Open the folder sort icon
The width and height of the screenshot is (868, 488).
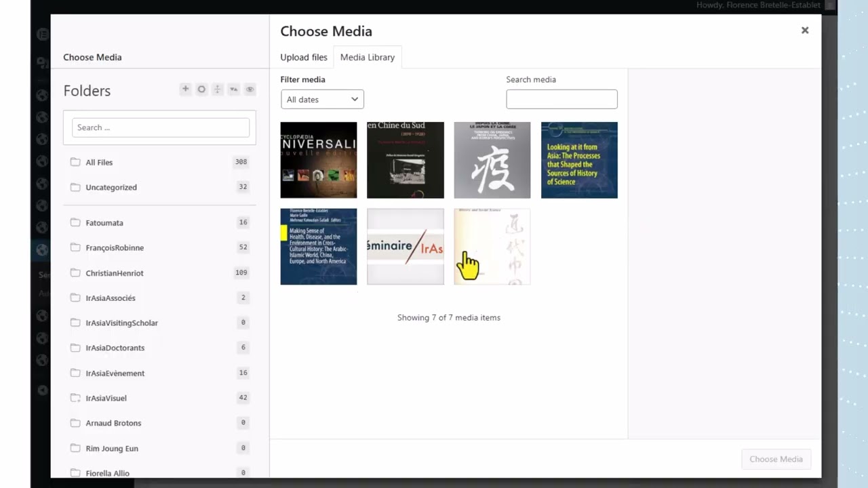(x=234, y=89)
